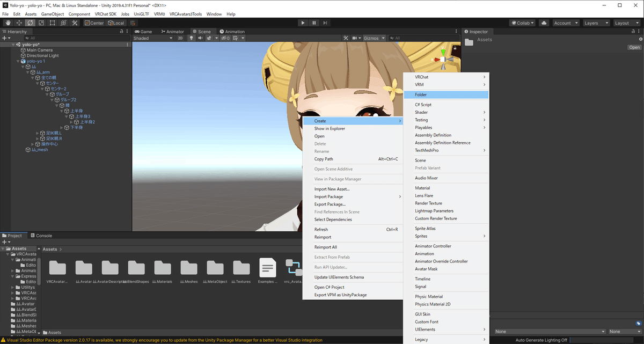Open custom editor tools icon
This screenshot has height=344, width=644.
[x=75, y=23]
